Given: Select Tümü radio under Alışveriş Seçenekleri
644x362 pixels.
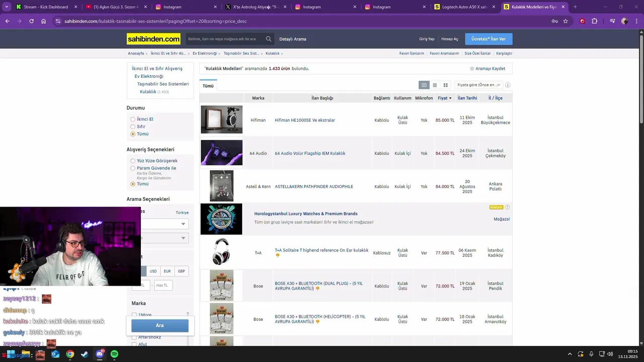Looking at the screenshot, I should pyautogui.click(x=133, y=184).
